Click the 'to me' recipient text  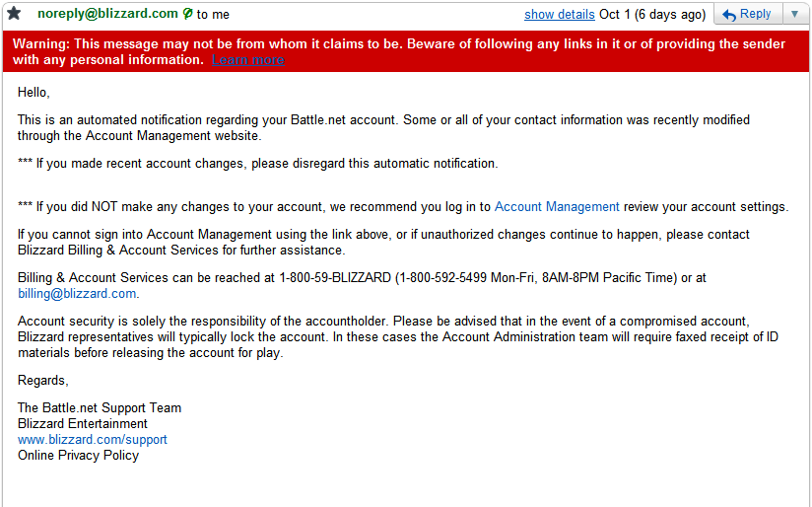(213, 15)
